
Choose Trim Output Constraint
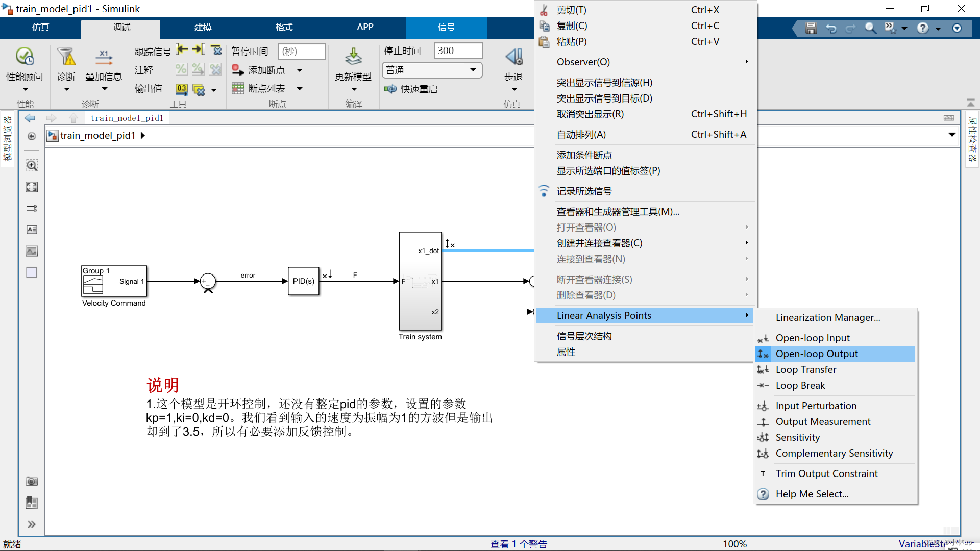[x=835, y=473]
